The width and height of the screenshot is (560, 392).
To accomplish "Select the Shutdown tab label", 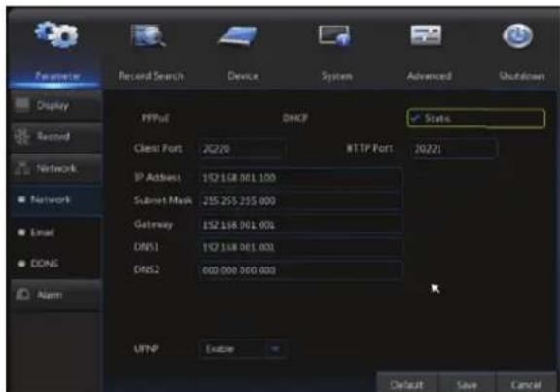I will (522, 76).
